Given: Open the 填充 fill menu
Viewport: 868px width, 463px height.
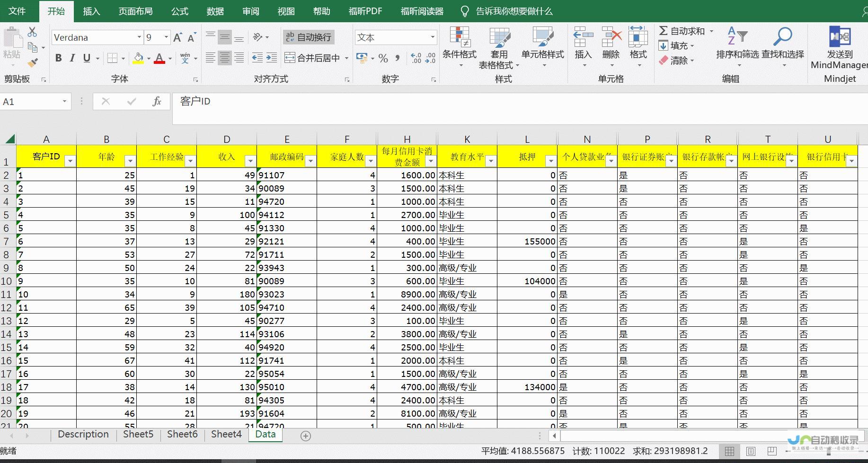Looking at the screenshot, I should [676, 45].
